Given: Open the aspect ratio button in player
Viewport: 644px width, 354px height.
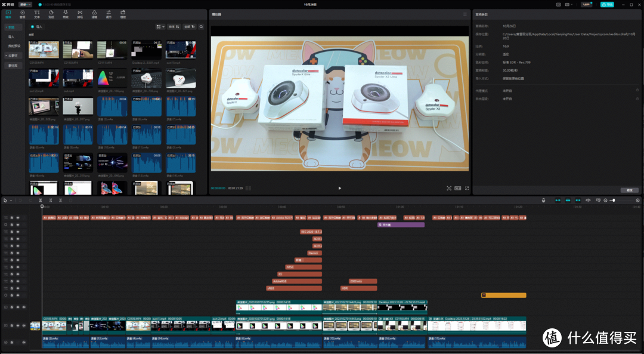Looking at the screenshot, I should click(457, 188).
